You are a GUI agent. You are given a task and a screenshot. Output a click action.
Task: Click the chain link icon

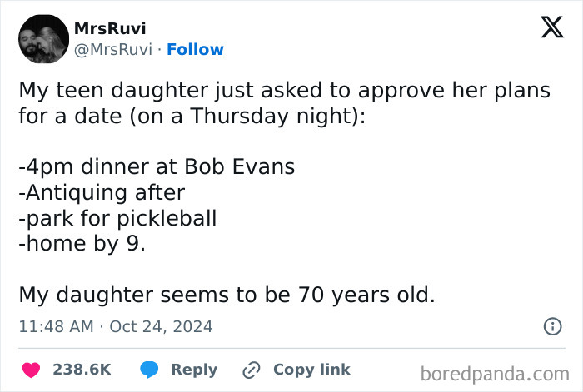251,370
